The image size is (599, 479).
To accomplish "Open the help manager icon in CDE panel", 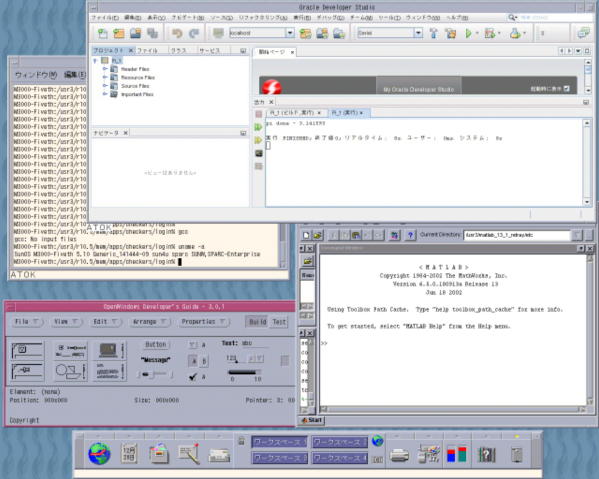I will [x=487, y=455].
